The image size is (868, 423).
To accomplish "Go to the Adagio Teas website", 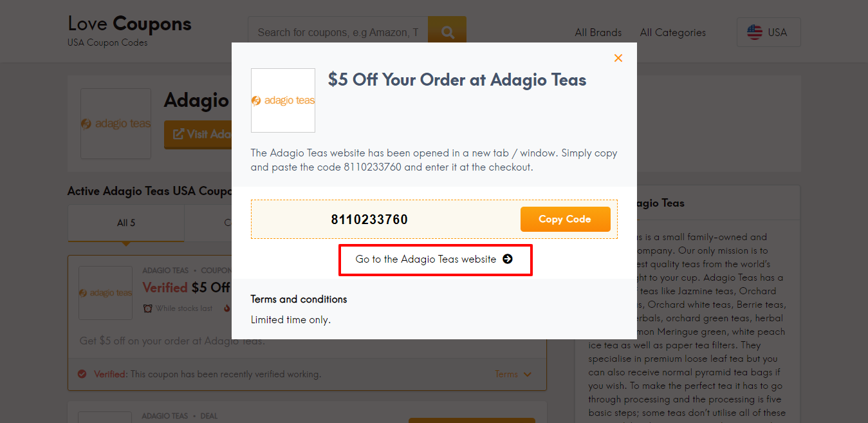I will pyautogui.click(x=435, y=259).
